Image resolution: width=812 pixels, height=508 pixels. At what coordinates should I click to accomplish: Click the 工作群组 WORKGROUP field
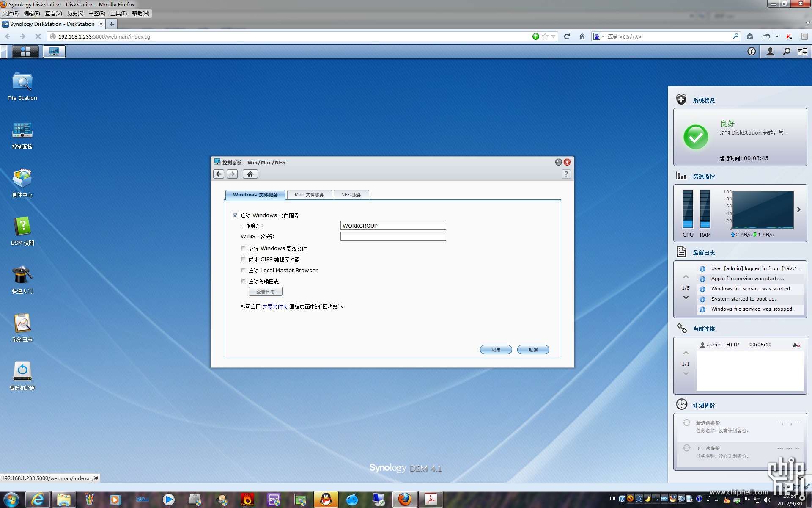[x=393, y=226]
